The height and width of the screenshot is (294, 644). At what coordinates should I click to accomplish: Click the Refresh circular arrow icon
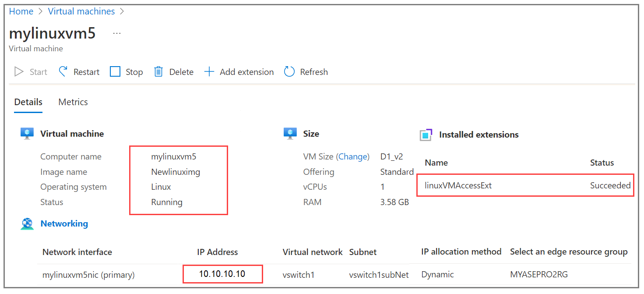tap(289, 72)
